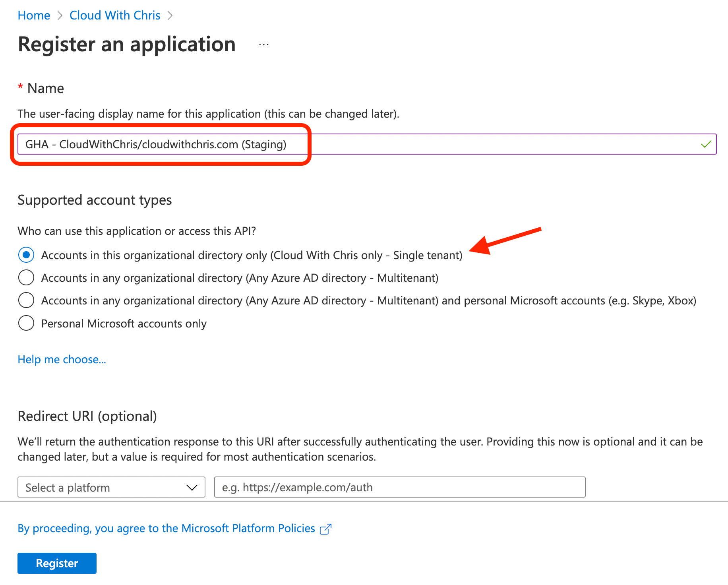This screenshot has width=728, height=585.
Task: Open the Cloud With Chris breadcrumb link
Action: (x=114, y=15)
